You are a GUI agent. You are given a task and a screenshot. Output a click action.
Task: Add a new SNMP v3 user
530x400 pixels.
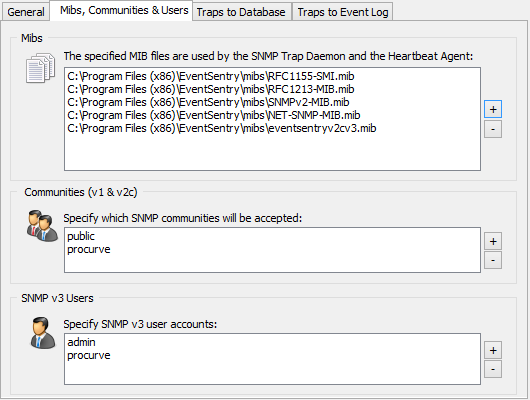click(493, 350)
